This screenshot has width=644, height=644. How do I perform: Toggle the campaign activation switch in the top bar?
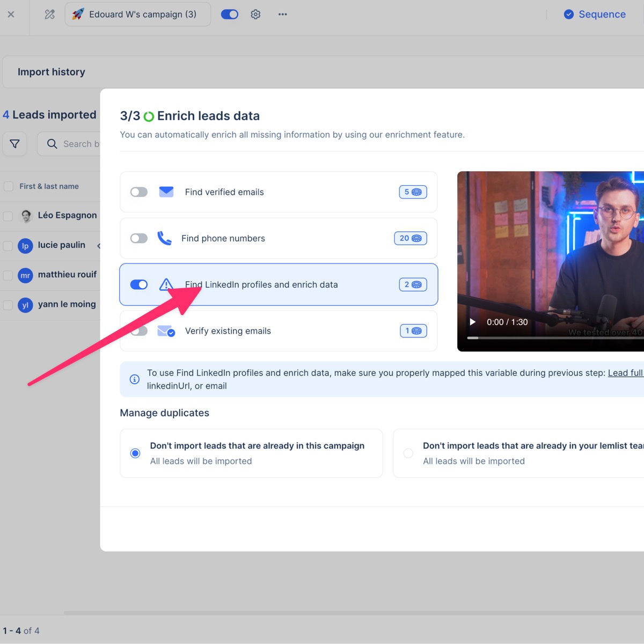pyautogui.click(x=230, y=14)
